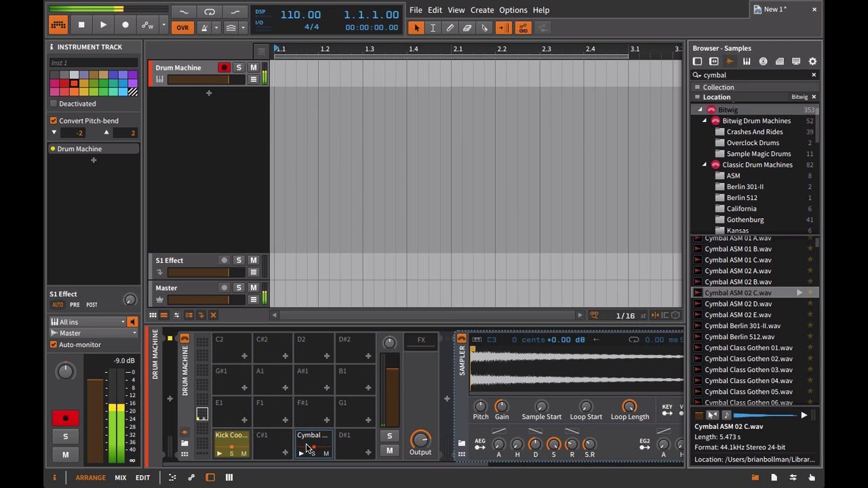Arm the global Record button
Viewport: 868px width, 488px height.
pos(125,25)
